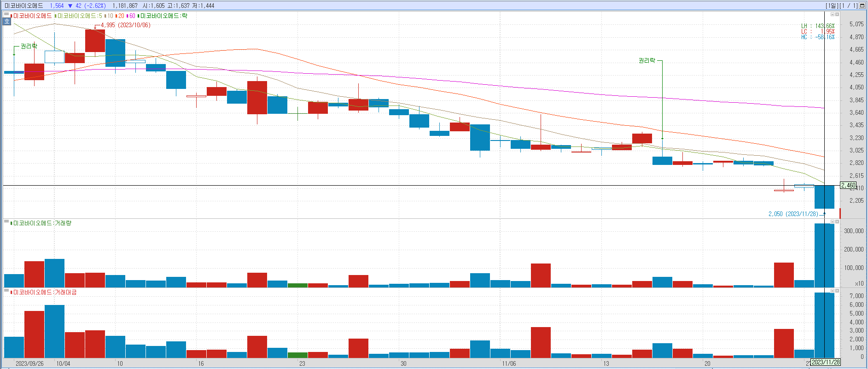
Task: Minimize the price chart pane
Action: (x=833, y=14)
